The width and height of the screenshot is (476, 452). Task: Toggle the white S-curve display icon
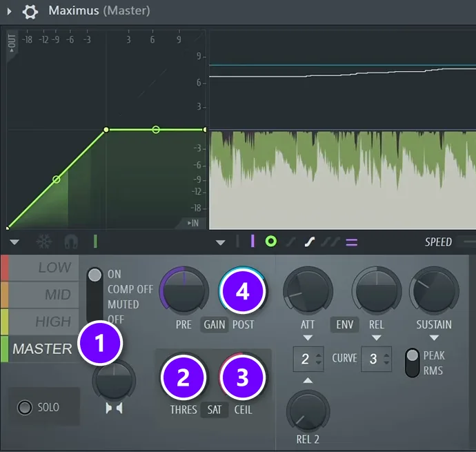pyautogui.click(x=309, y=242)
